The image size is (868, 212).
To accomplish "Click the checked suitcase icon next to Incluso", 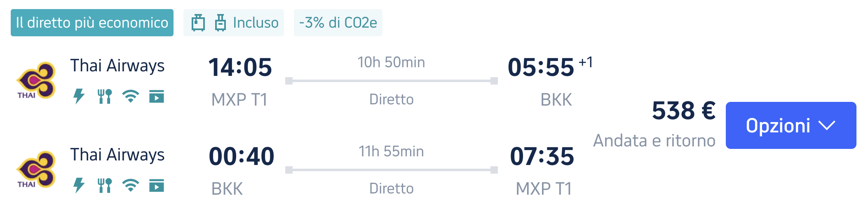I will coord(221,23).
